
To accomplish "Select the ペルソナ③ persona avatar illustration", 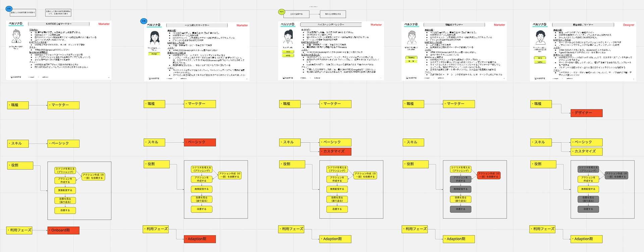I will click(x=288, y=37).
